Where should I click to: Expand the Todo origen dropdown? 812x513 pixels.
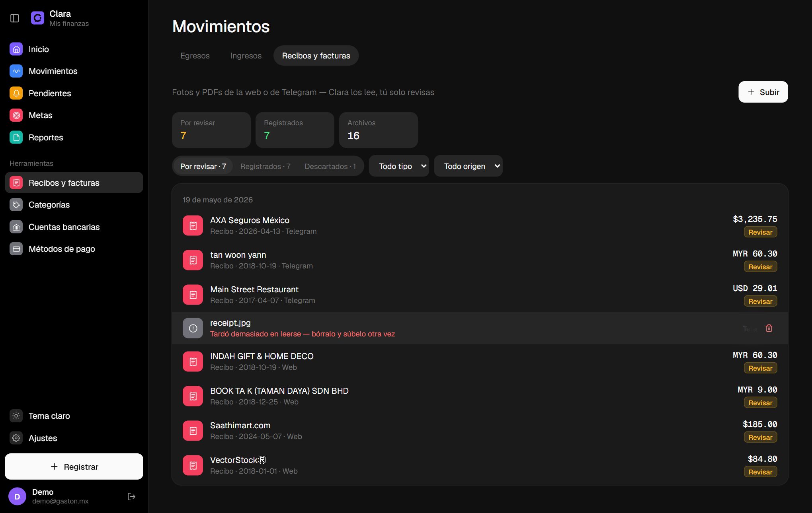tap(468, 166)
